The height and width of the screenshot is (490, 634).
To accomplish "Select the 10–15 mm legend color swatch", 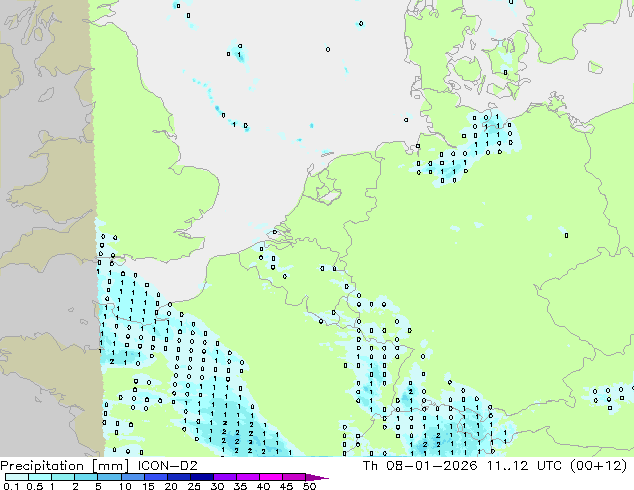I will 133,477.
